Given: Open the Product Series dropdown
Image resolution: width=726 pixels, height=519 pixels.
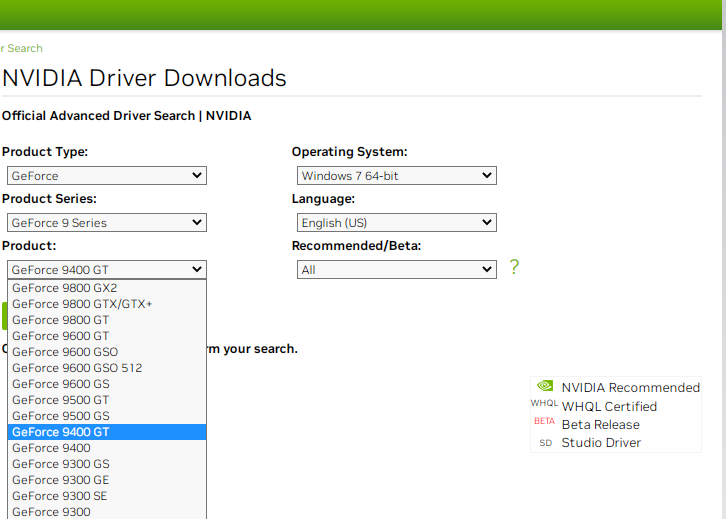Looking at the screenshot, I should point(106,223).
